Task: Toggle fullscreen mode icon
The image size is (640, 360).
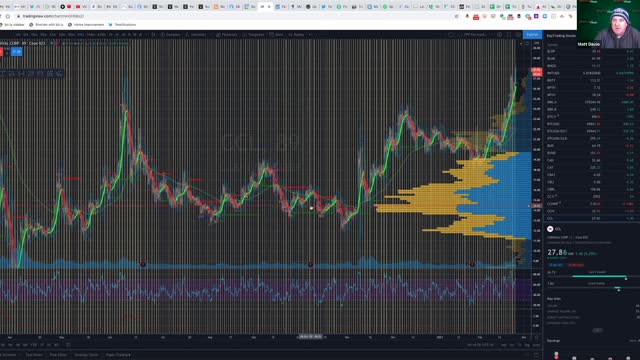Action: click(509, 35)
